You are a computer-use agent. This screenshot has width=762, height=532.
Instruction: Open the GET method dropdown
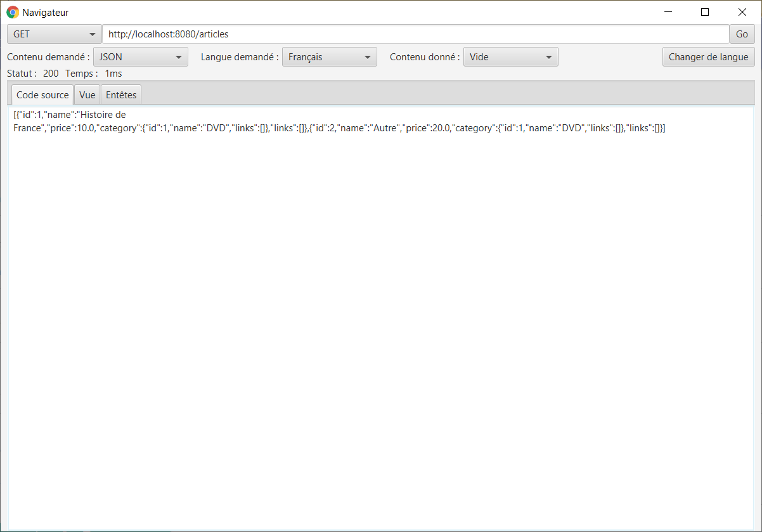(x=54, y=34)
